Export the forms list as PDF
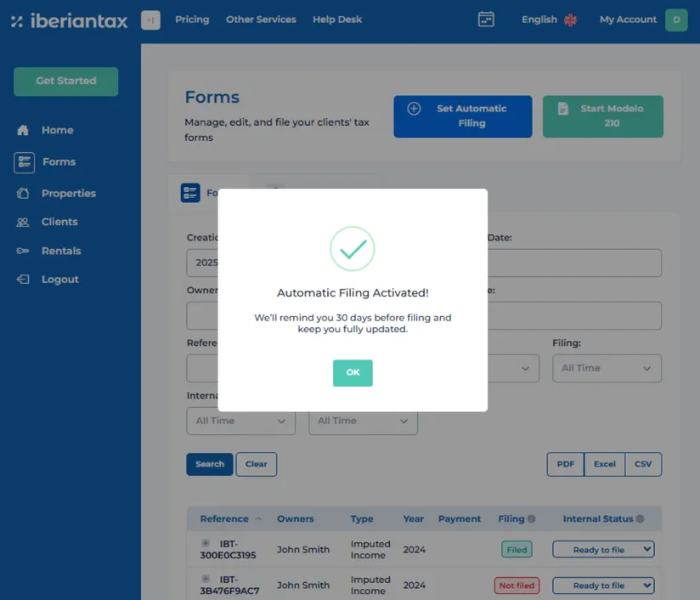Viewport: 700px width, 600px height. pos(565,464)
